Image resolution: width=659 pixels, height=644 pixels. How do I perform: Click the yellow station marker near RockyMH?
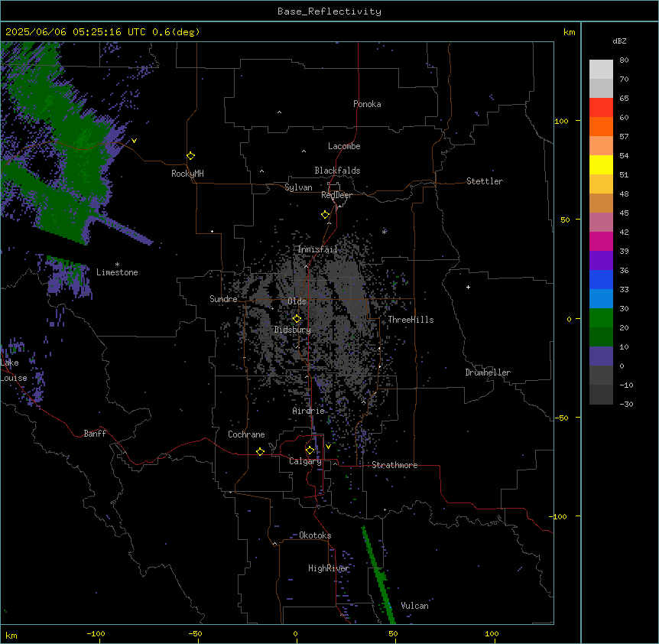[x=190, y=156]
